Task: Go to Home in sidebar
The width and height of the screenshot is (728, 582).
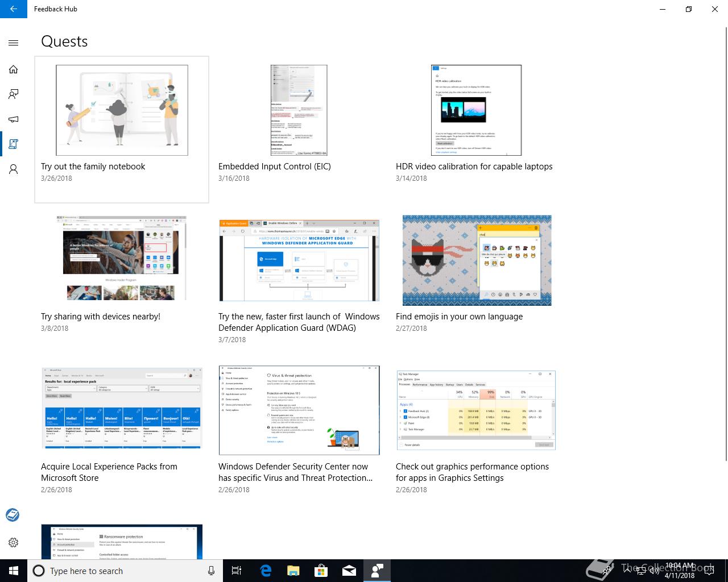Action: pos(14,69)
